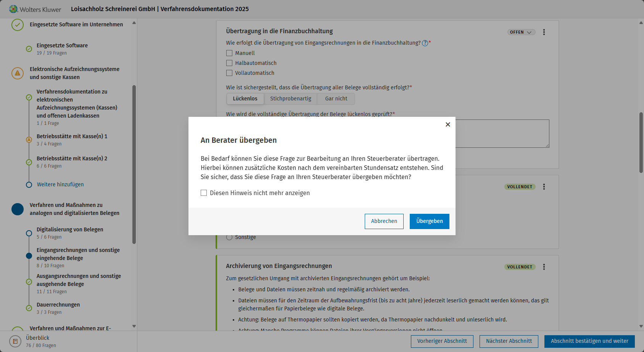Click the Übergeben button

click(x=430, y=221)
